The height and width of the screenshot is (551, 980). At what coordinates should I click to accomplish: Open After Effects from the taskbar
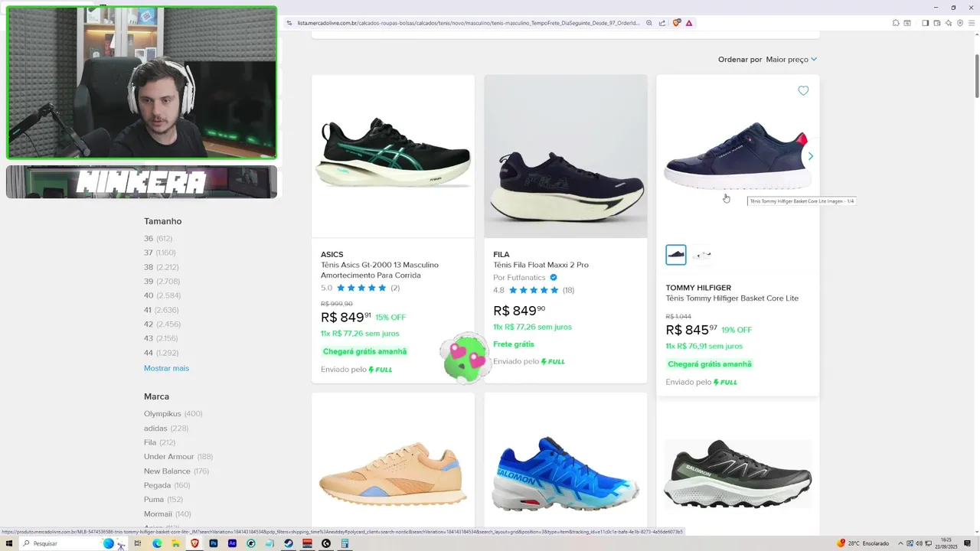point(232,543)
